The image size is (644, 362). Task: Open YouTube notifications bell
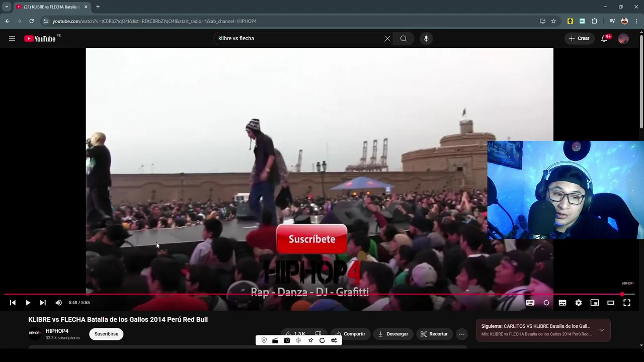coord(605,39)
